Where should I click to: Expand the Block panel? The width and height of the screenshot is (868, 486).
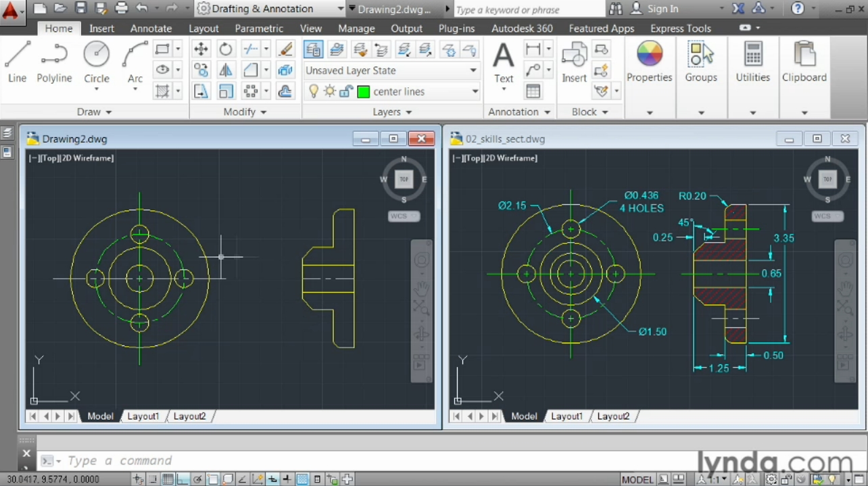coord(590,112)
